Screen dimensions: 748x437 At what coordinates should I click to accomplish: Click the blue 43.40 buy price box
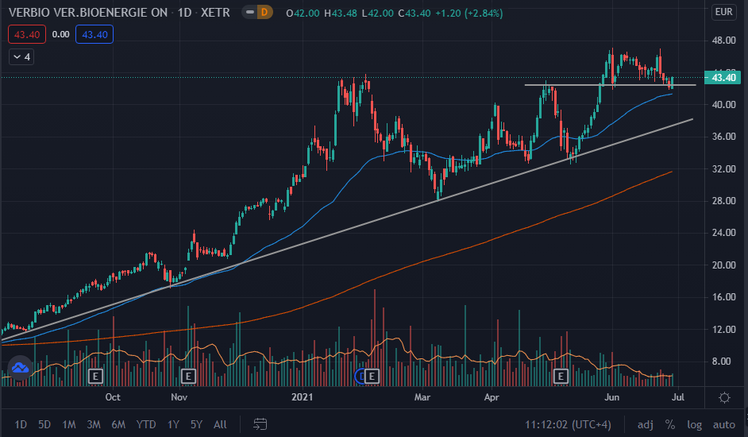coord(94,34)
